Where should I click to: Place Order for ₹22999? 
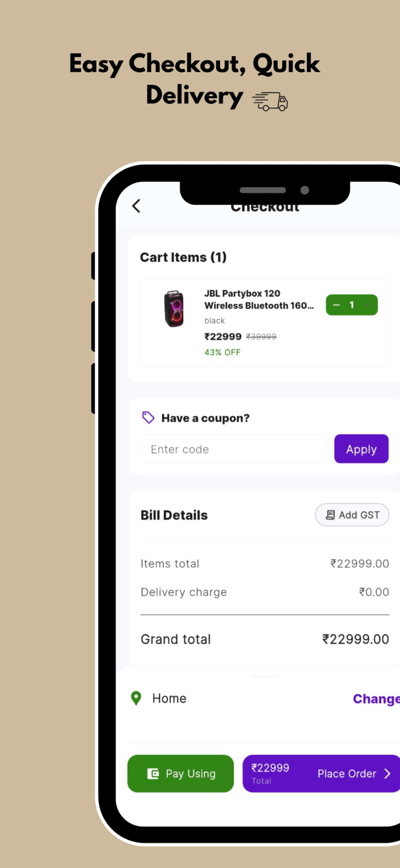321,774
